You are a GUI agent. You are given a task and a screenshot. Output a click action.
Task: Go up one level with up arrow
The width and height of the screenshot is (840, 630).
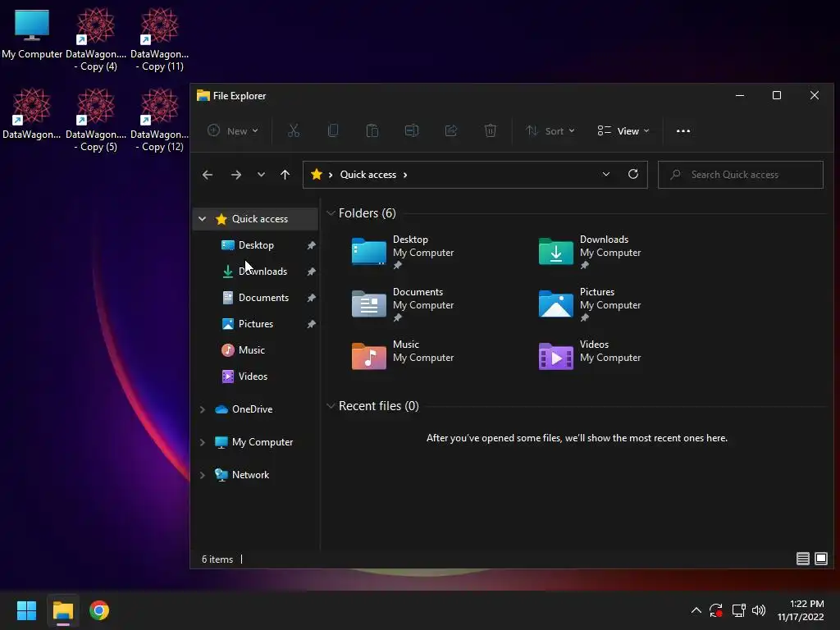(x=285, y=175)
